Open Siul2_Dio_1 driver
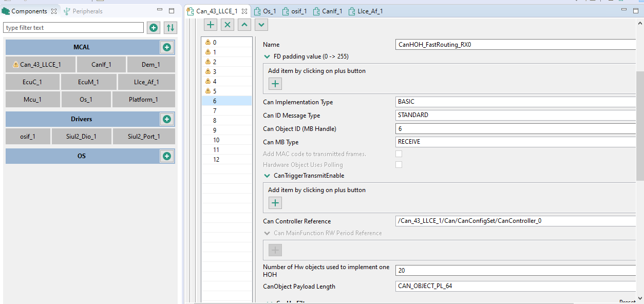Viewport: 644px width, 304px height. [81, 136]
